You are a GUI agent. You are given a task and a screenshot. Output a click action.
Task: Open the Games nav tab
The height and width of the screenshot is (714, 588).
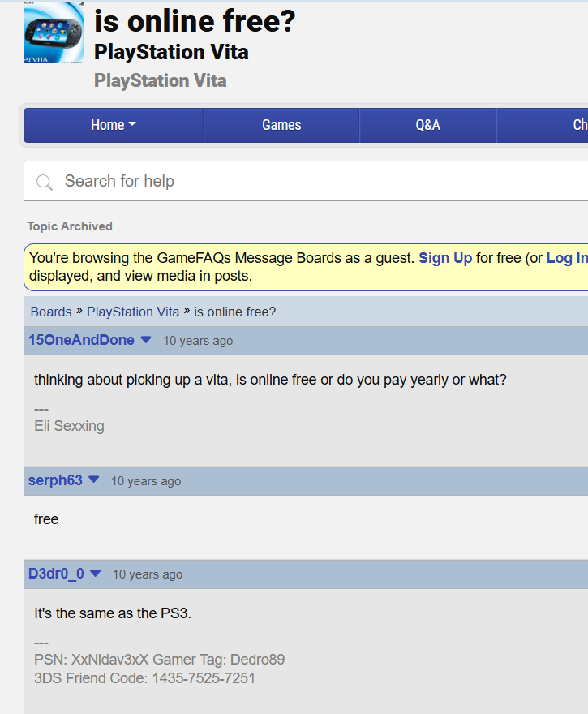281,125
